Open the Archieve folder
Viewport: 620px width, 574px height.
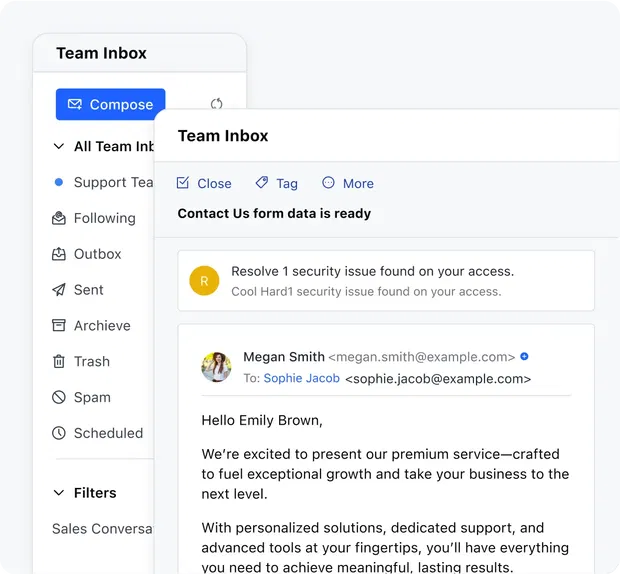102,326
